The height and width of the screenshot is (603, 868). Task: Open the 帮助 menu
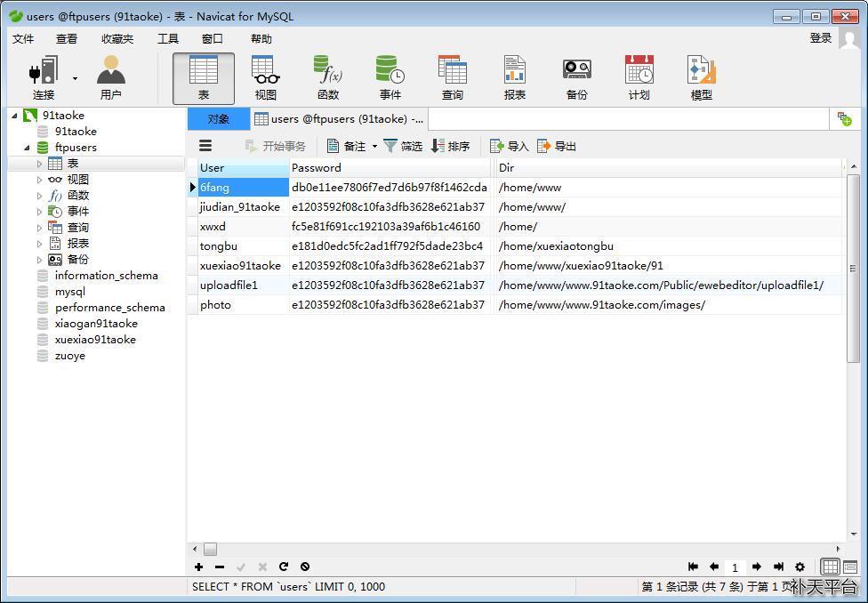(261, 39)
